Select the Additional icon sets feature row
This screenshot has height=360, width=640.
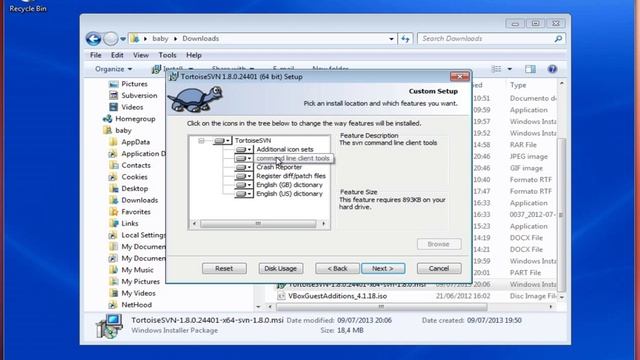(x=285, y=149)
